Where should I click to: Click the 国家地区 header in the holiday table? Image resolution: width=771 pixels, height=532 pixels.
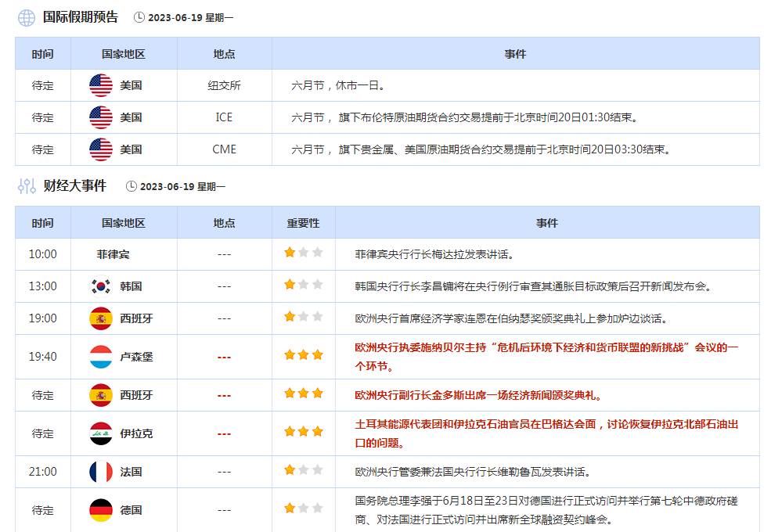point(124,54)
